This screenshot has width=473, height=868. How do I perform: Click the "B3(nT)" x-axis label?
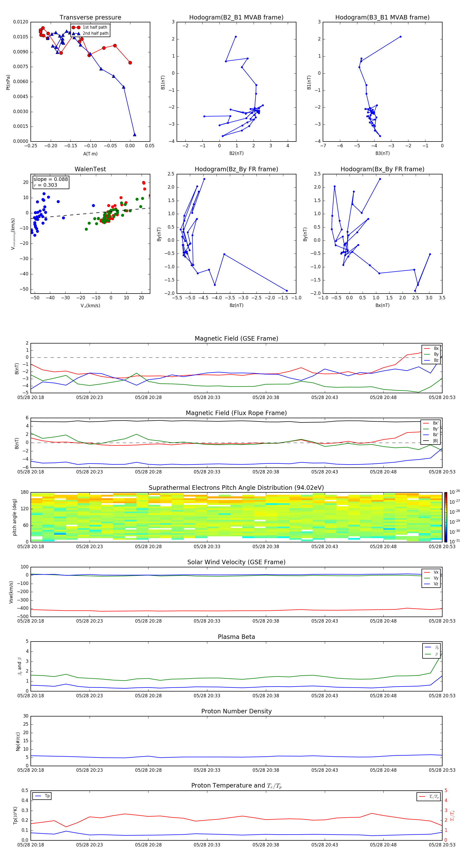(x=382, y=153)
